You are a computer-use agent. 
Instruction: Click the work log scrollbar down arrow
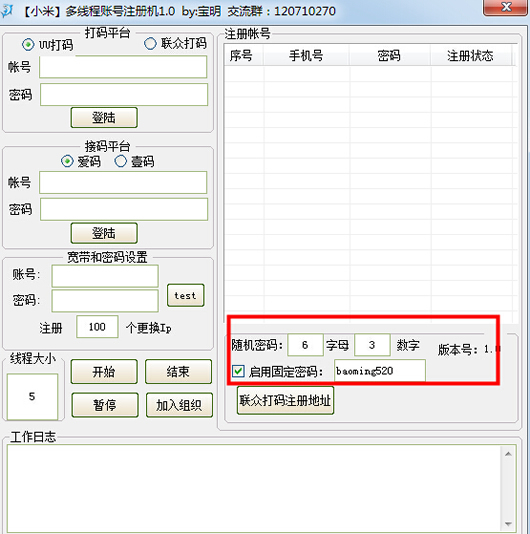[508, 523]
